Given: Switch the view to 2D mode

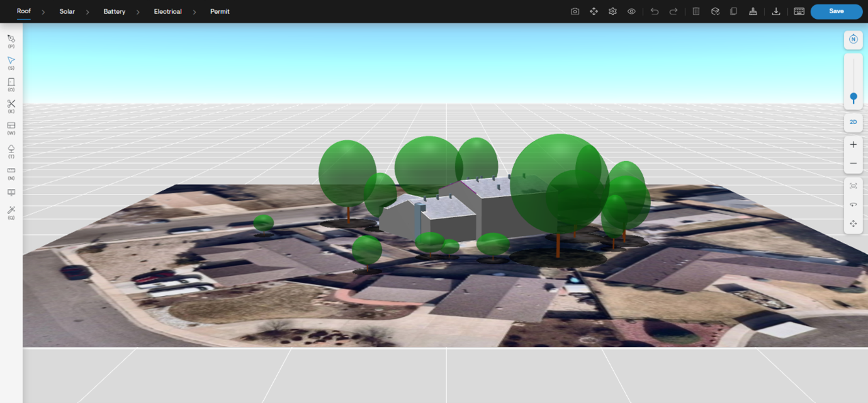Looking at the screenshot, I should coord(853,122).
